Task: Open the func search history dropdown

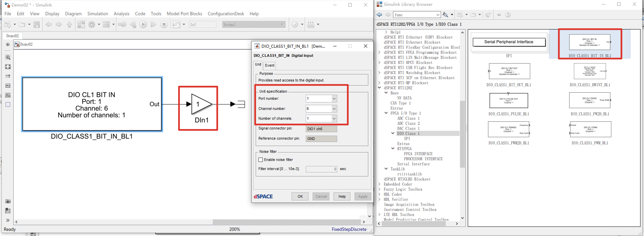Action: 438,15
